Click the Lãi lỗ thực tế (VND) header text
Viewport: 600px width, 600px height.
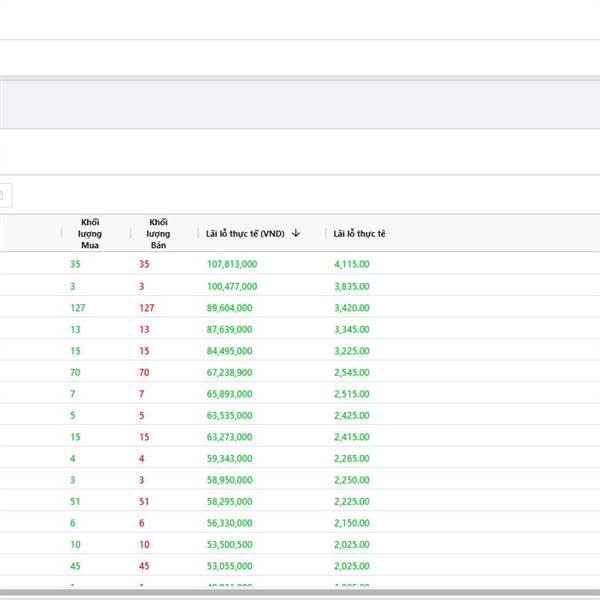(245, 233)
